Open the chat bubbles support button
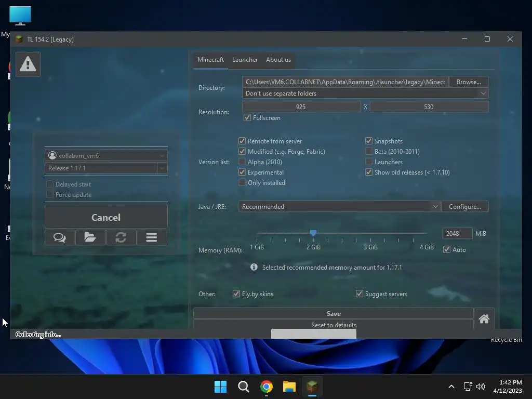The height and width of the screenshot is (399, 532). 60,237
